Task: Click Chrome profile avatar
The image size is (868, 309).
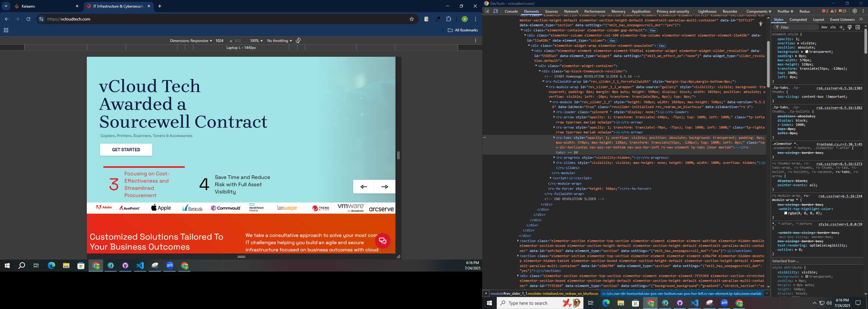Action: point(465,19)
